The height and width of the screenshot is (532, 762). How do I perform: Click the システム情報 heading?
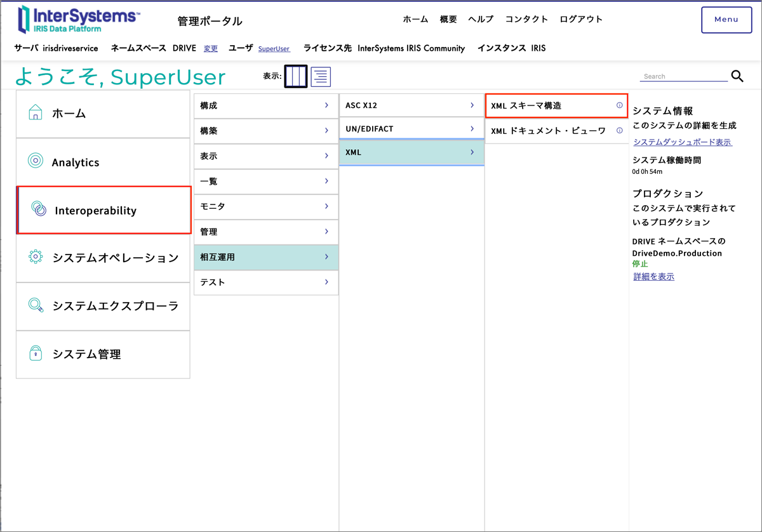point(663,111)
